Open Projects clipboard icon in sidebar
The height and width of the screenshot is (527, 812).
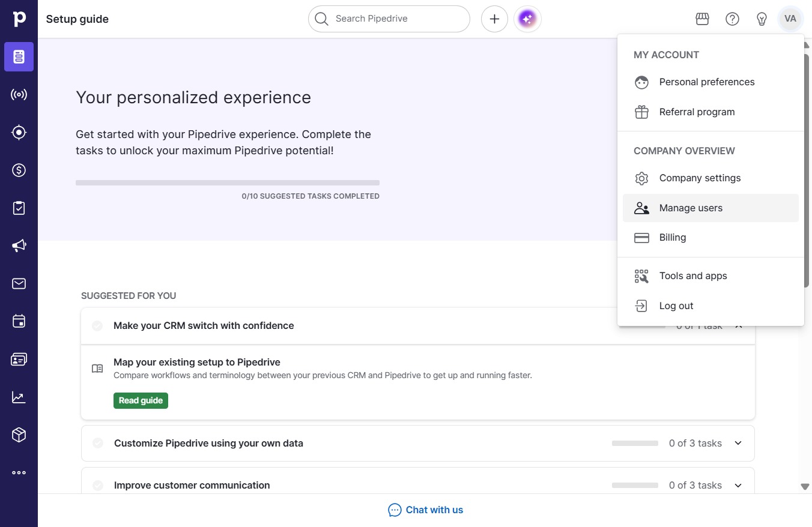coord(19,208)
